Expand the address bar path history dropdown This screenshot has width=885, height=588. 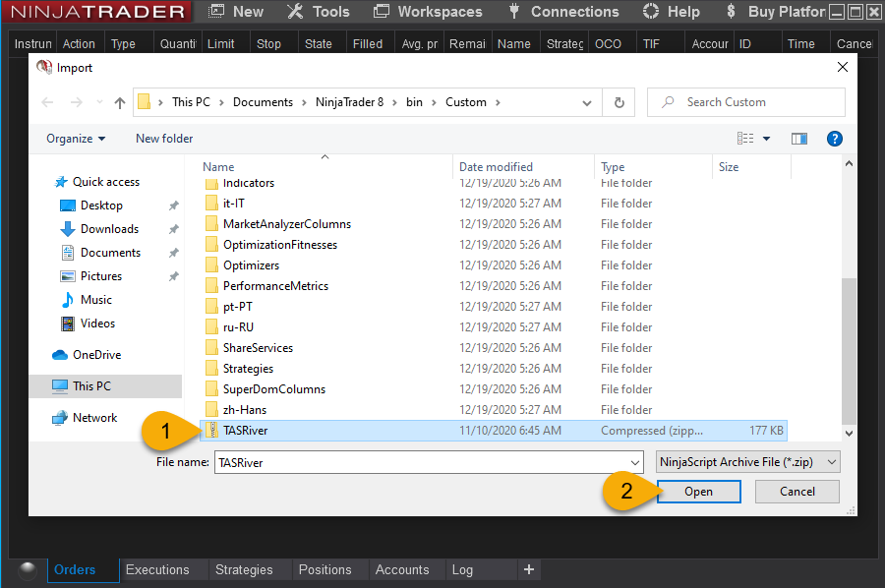(587, 102)
